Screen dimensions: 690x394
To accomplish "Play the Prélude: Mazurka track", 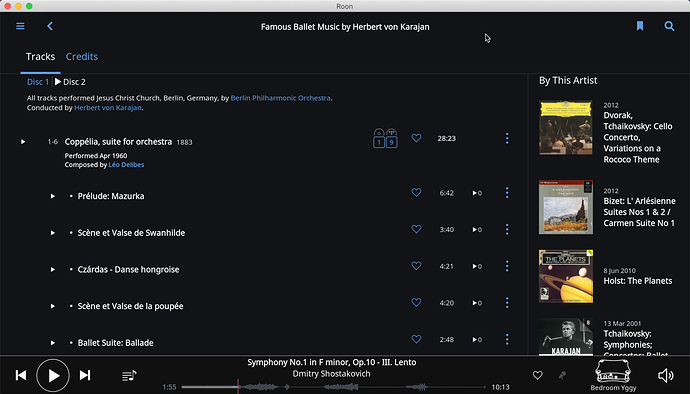I will pyautogui.click(x=52, y=196).
